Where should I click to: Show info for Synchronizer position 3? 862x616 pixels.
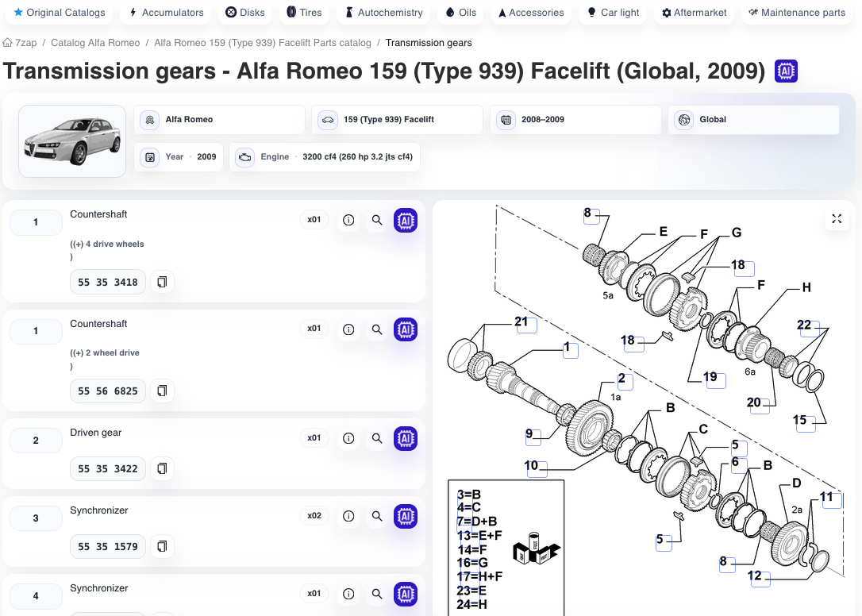[348, 516]
